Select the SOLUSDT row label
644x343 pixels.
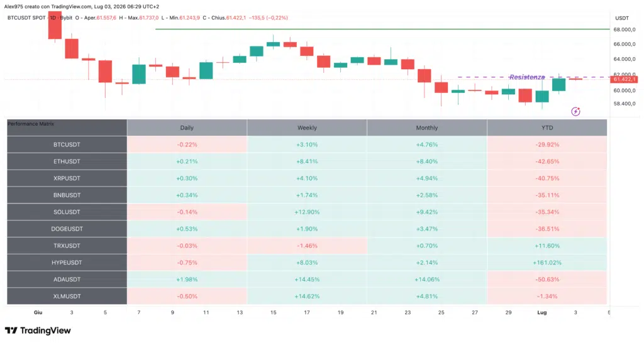click(67, 212)
